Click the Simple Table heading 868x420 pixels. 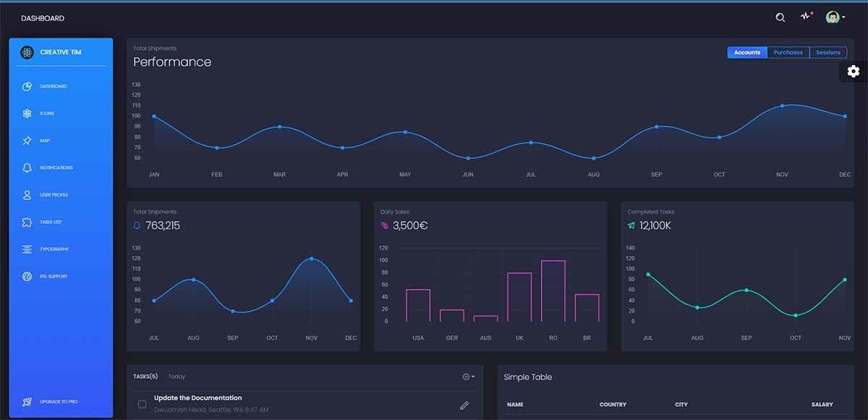point(528,377)
